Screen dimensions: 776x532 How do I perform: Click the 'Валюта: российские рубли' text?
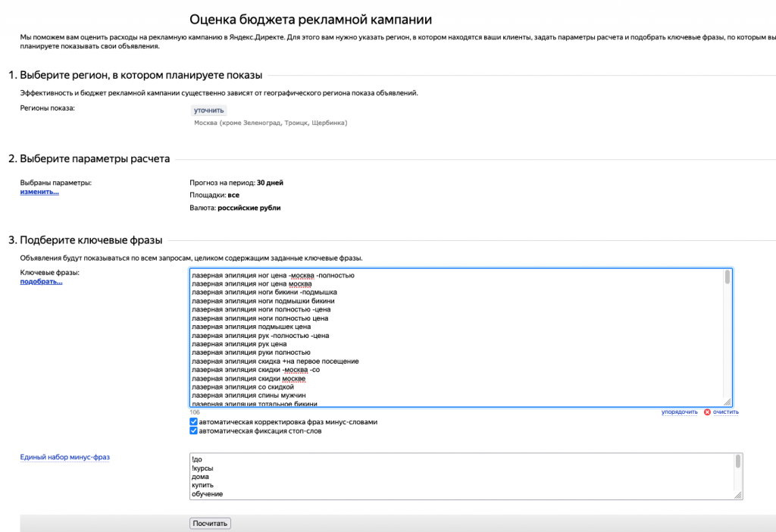[x=235, y=208]
